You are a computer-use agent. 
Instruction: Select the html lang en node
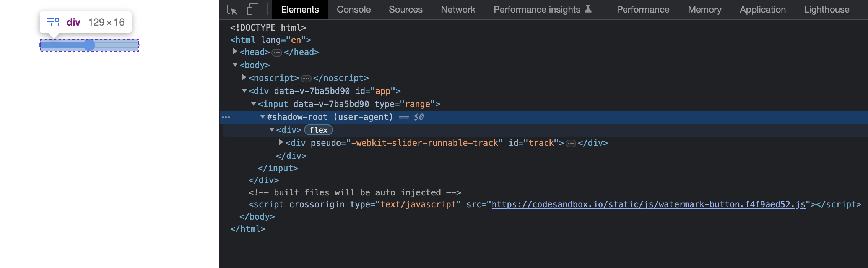click(271, 40)
